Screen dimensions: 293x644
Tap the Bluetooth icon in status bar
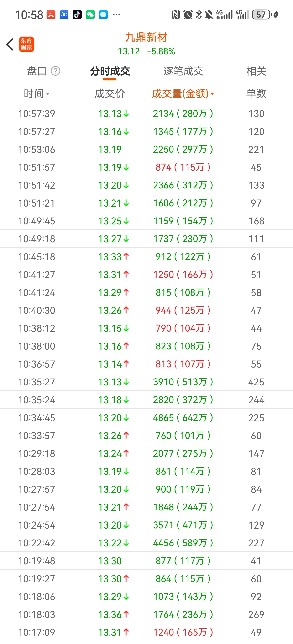(x=199, y=15)
